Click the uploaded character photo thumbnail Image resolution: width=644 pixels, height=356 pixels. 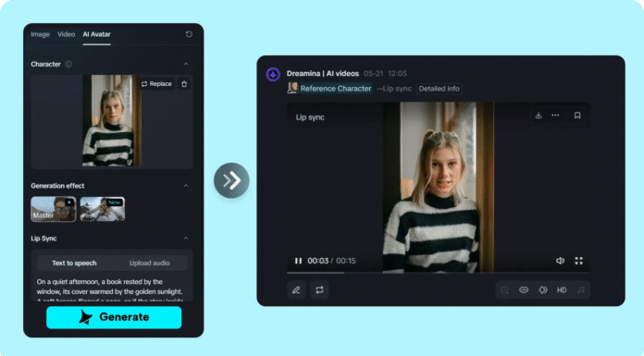(x=112, y=121)
